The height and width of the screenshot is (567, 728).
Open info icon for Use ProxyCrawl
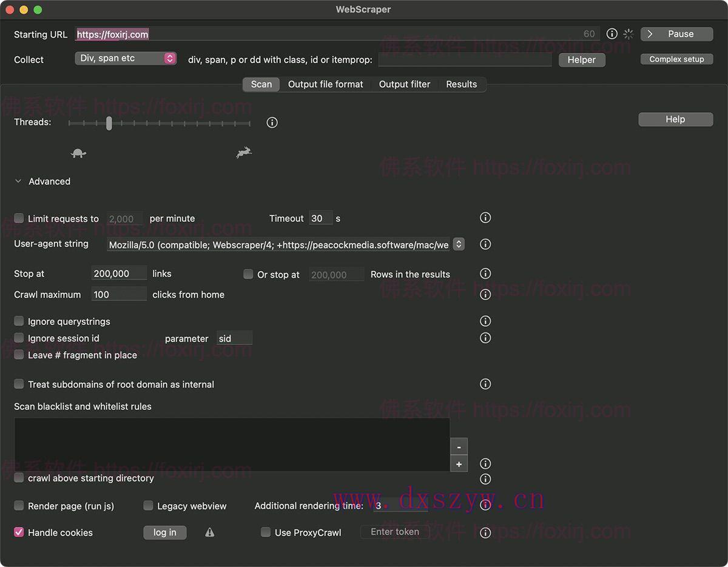(485, 532)
